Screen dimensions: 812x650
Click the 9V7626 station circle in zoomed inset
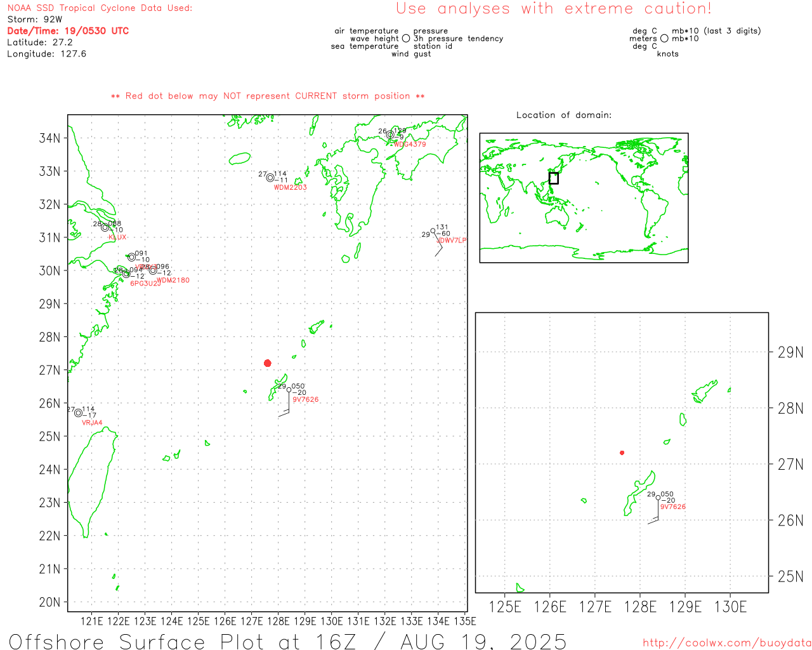[658, 498]
